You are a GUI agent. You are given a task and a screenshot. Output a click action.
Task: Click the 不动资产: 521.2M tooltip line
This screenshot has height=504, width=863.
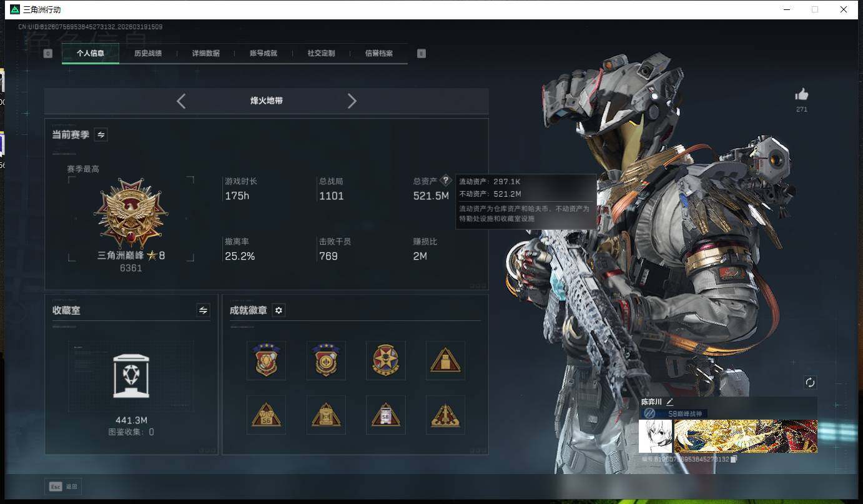(490, 194)
